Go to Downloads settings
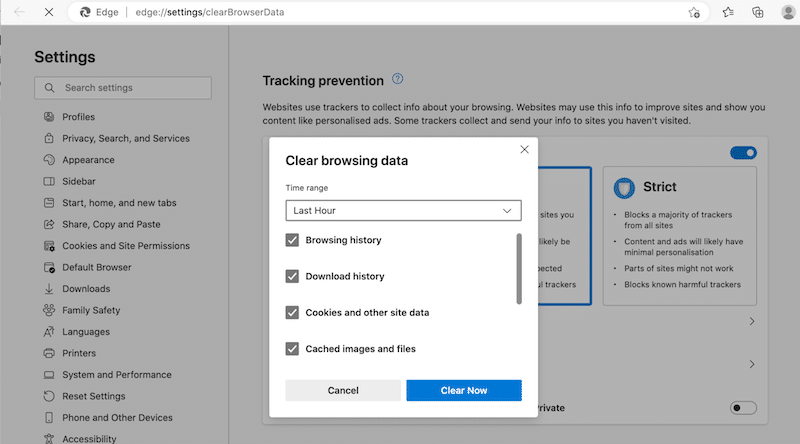Viewport: 800px width, 444px height. click(86, 289)
